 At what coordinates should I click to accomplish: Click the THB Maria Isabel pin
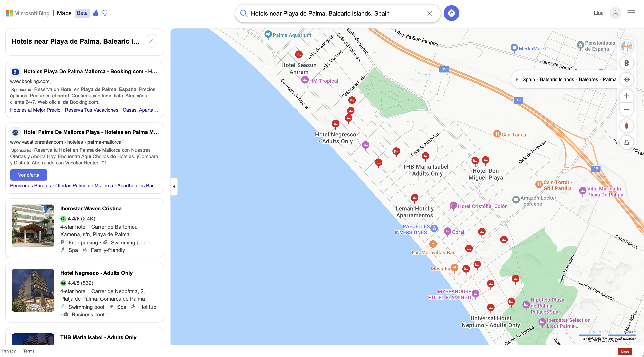(425, 156)
